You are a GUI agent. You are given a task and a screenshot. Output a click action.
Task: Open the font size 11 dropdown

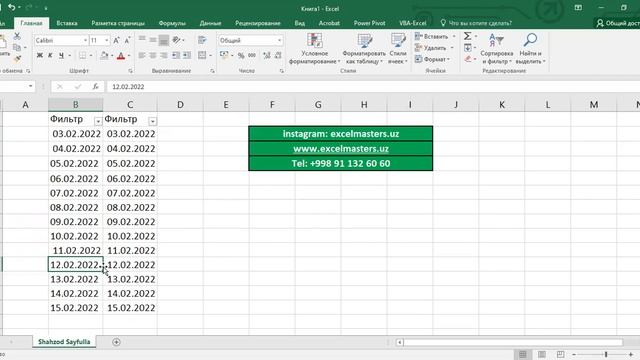107,40
